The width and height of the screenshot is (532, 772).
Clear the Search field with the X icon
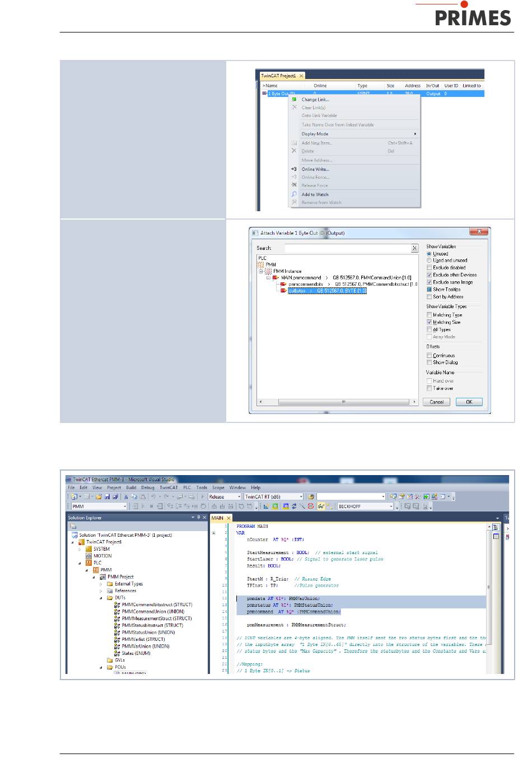click(x=414, y=248)
